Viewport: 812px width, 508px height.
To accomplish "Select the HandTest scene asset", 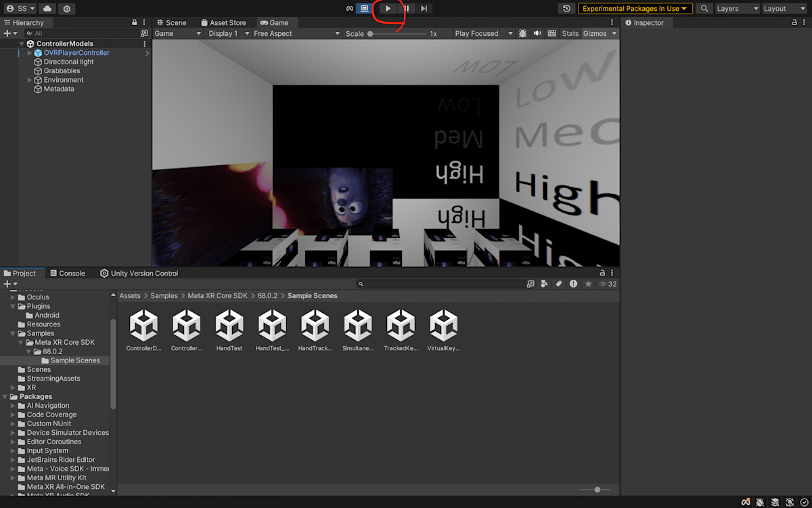I will [x=229, y=330].
